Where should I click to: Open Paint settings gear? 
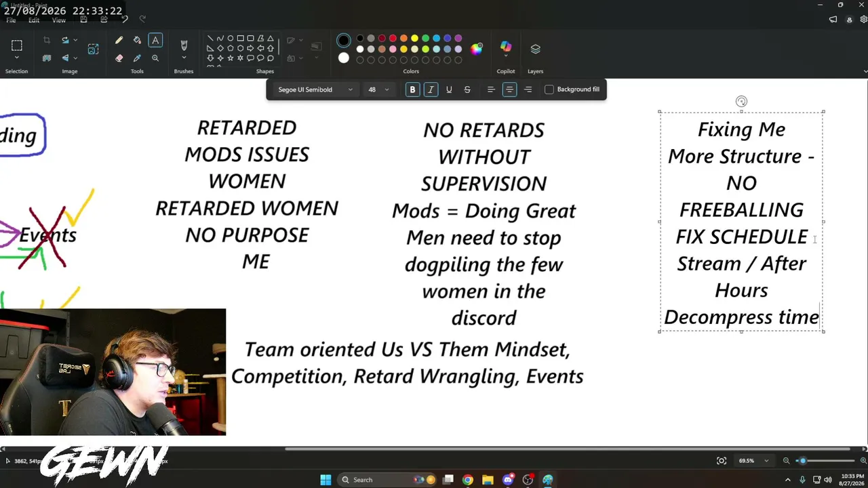(864, 20)
